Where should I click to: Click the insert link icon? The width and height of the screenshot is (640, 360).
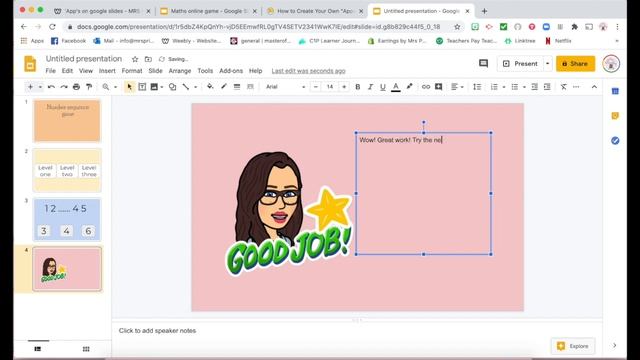pos(426,87)
